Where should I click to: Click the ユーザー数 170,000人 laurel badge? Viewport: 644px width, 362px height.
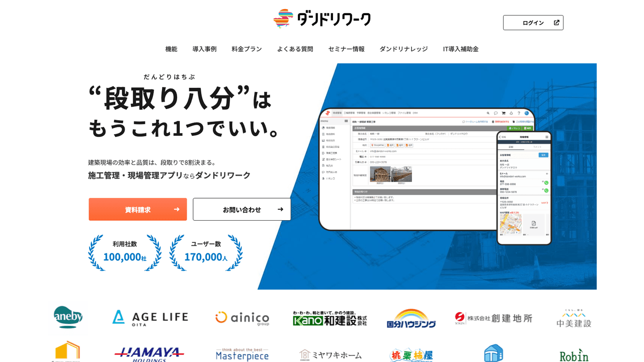pyautogui.click(x=206, y=252)
